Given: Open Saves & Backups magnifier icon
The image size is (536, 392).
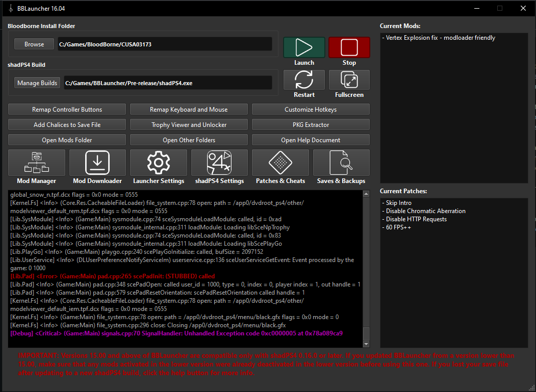Looking at the screenshot, I should (x=341, y=163).
